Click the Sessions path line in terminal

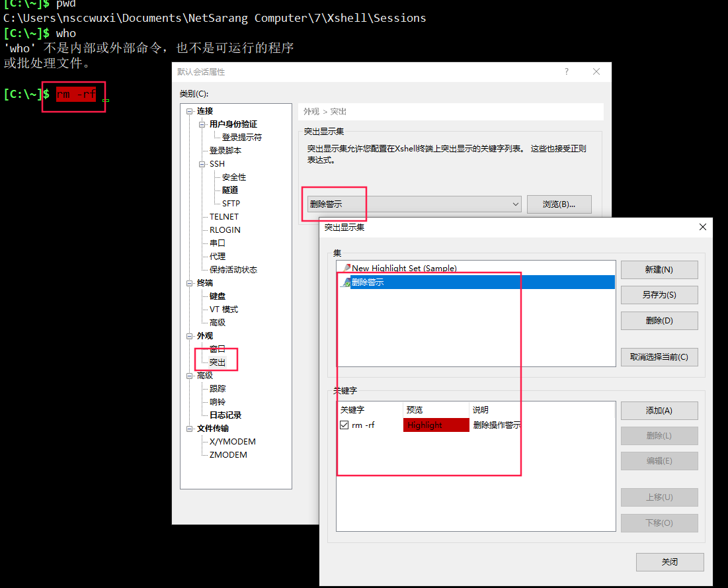pos(214,18)
